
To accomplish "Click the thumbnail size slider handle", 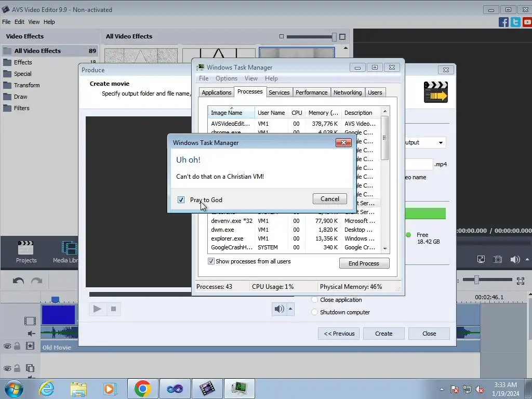I will point(334,37).
